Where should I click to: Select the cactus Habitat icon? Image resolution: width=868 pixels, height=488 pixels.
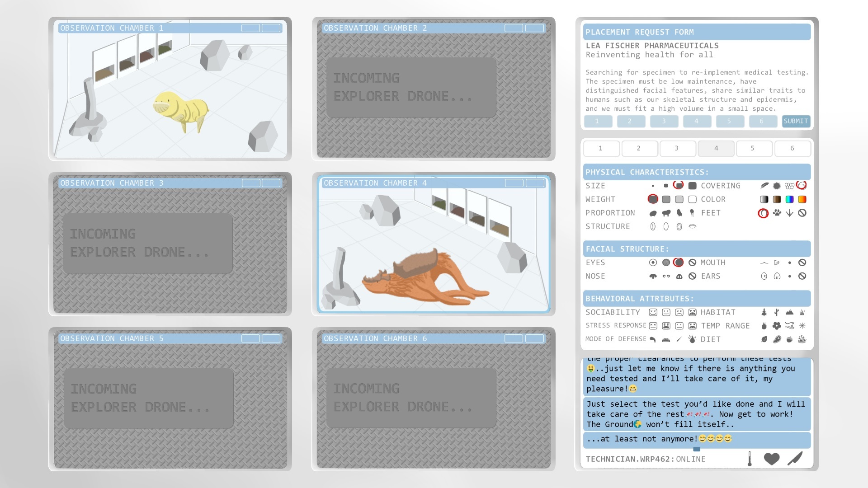(x=777, y=312)
